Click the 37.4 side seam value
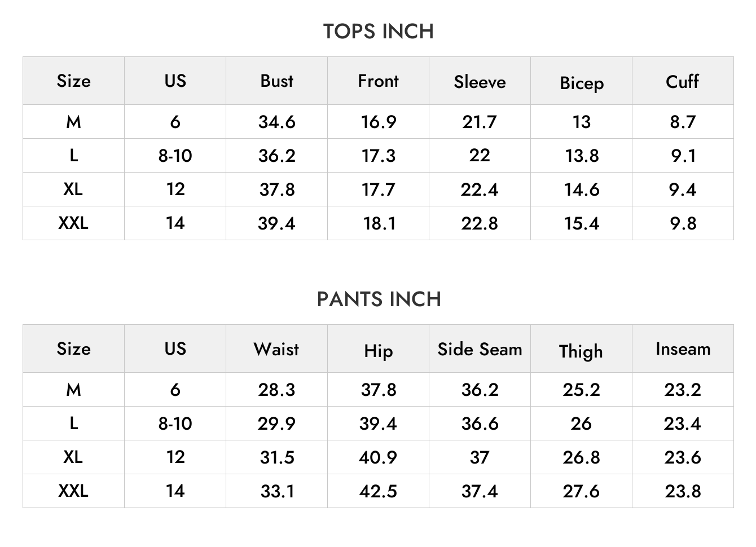The width and height of the screenshot is (756, 547). [480, 491]
